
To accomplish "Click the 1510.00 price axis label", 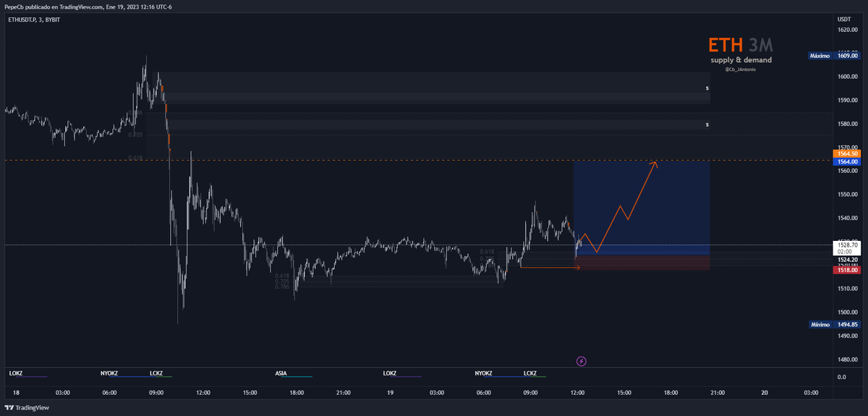I will (x=847, y=289).
